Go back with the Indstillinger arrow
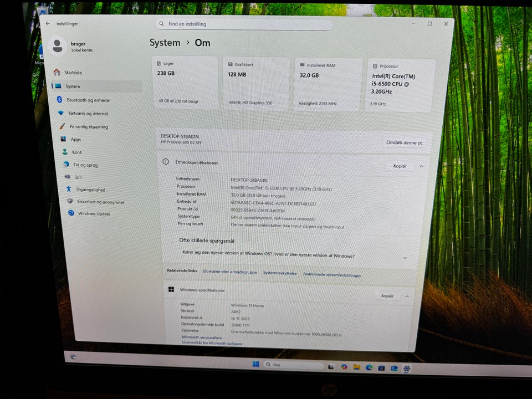Viewport: 532px width, 399px height. (x=48, y=23)
